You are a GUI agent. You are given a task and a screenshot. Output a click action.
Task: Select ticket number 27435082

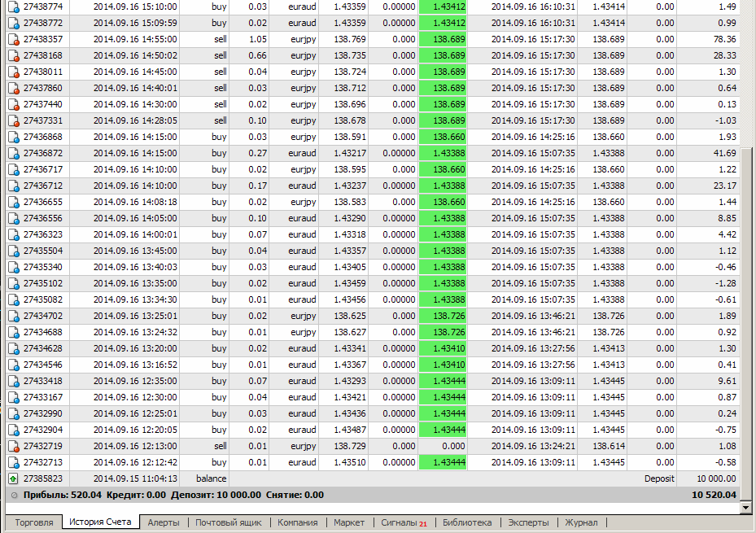43,299
